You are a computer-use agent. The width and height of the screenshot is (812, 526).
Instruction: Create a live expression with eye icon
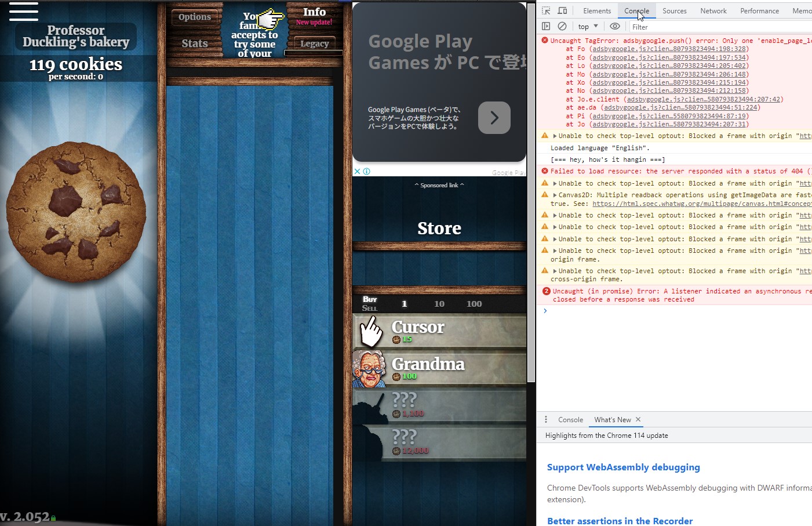[615, 27]
